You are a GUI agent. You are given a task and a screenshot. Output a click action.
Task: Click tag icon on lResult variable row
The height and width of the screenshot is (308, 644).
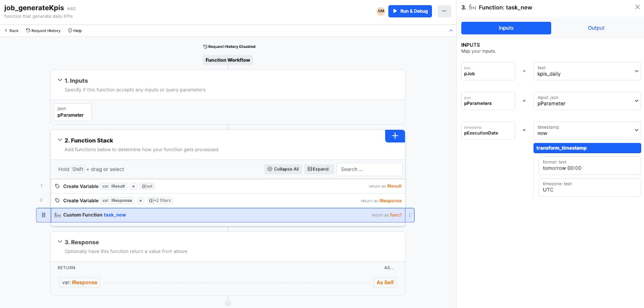(x=58, y=186)
